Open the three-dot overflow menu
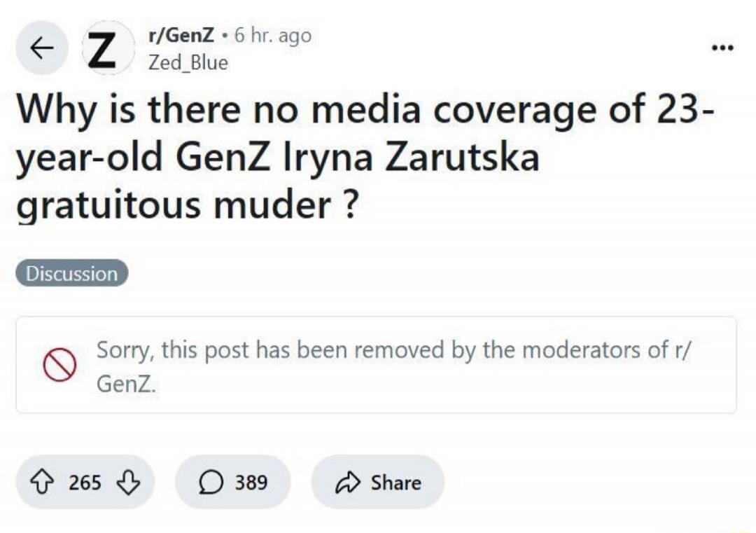Screen dimensions: 756x533 pyautogui.click(x=722, y=48)
